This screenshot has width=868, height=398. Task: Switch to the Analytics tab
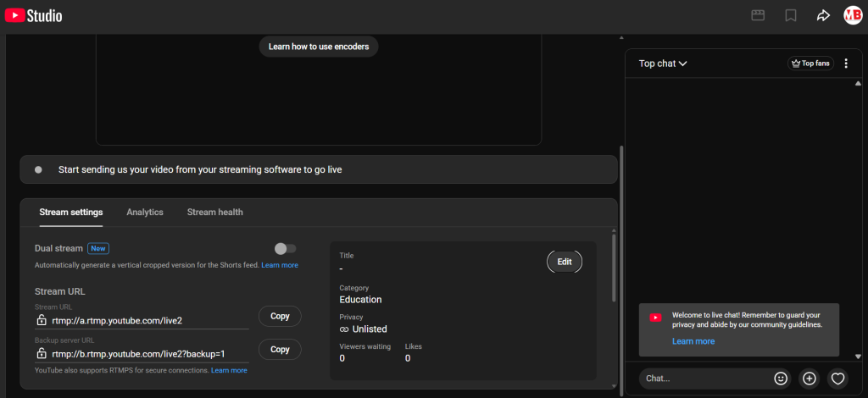(x=145, y=213)
